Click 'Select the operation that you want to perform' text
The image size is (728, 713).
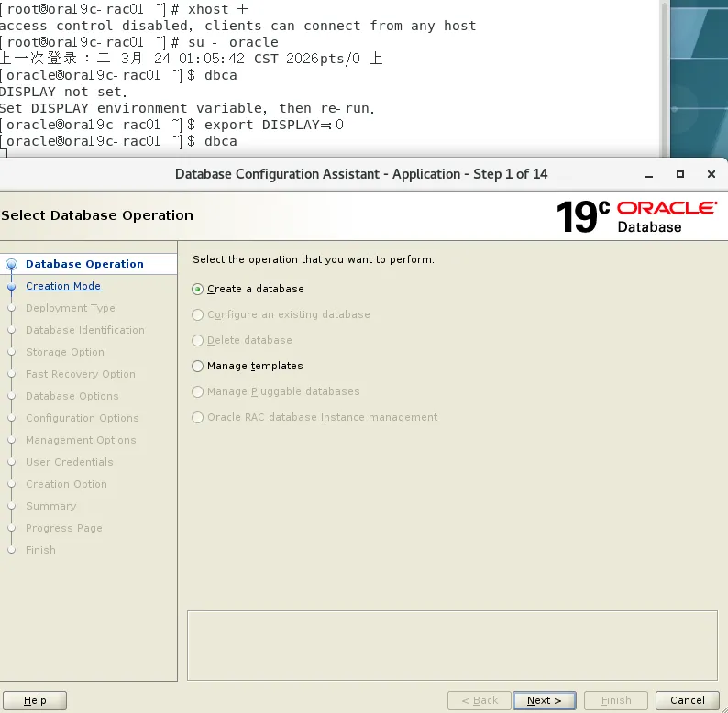(314, 259)
